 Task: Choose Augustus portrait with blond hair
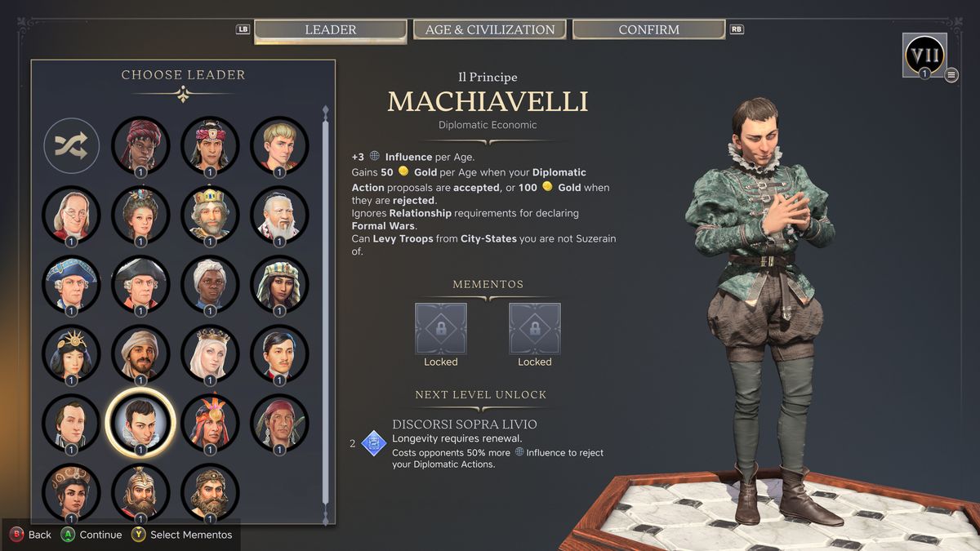(279, 145)
